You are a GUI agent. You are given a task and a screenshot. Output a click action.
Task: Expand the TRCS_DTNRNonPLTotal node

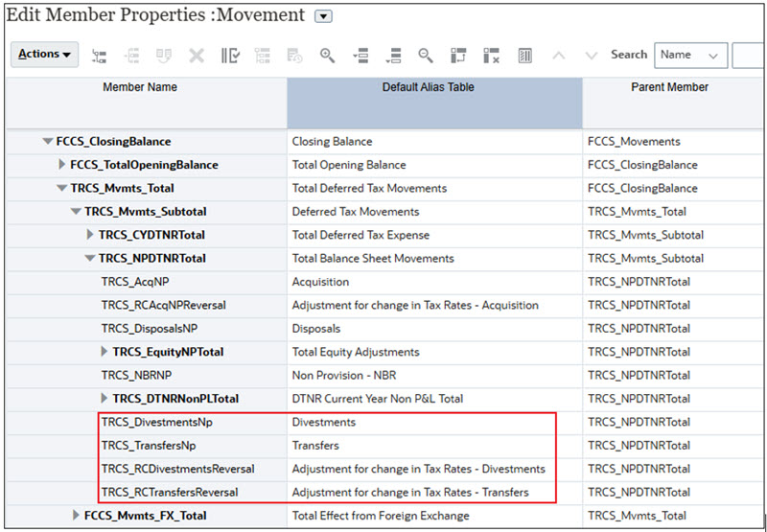[x=105, y=399]
